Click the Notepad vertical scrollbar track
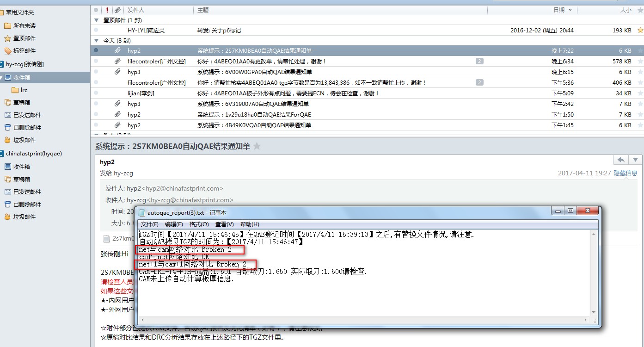644x347 pixels. pyautogui.click(x=594, y=273)
